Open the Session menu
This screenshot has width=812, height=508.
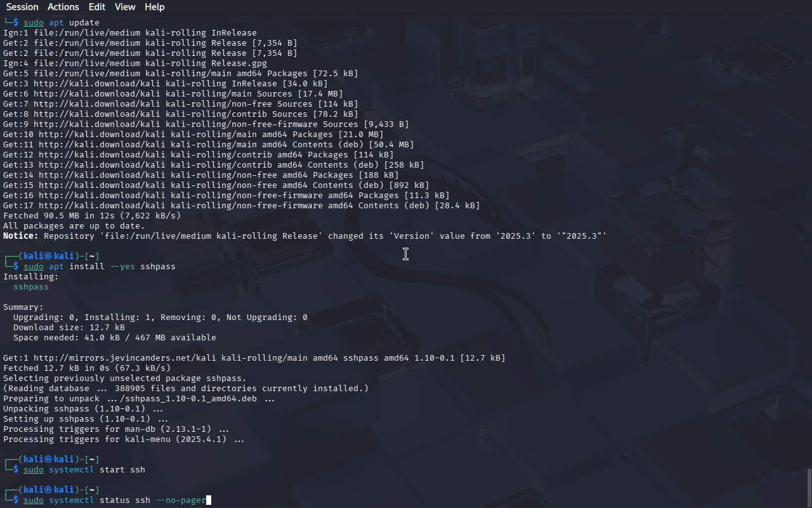pyautogui.click(x=22, y=7)
